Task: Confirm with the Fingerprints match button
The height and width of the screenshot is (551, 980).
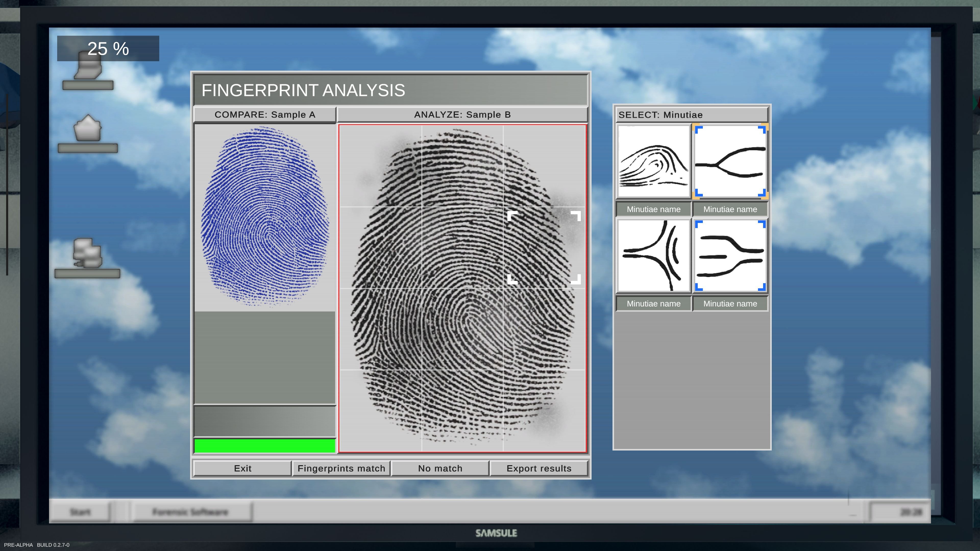Action: click(341, 468)
